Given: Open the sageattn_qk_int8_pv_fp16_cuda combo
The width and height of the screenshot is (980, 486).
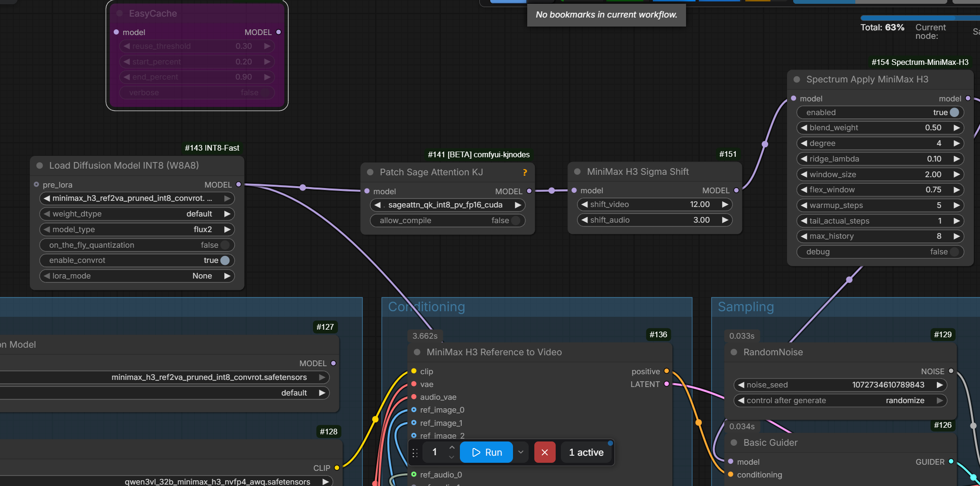Looking at the screenshot, I should coord(448,205).
